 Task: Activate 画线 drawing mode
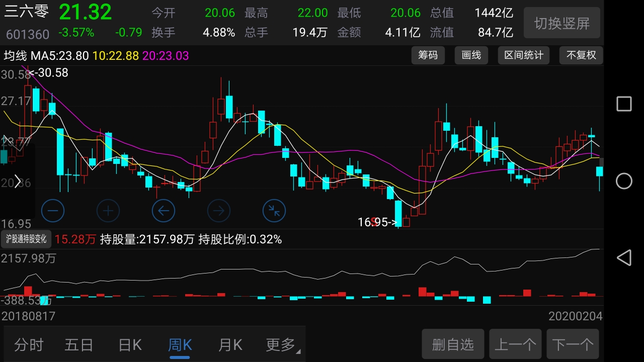(x=471, y=55)
